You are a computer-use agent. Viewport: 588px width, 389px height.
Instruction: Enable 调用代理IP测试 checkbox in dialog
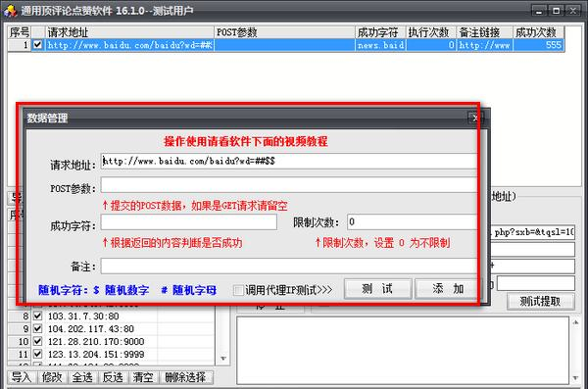coord(238,290)
